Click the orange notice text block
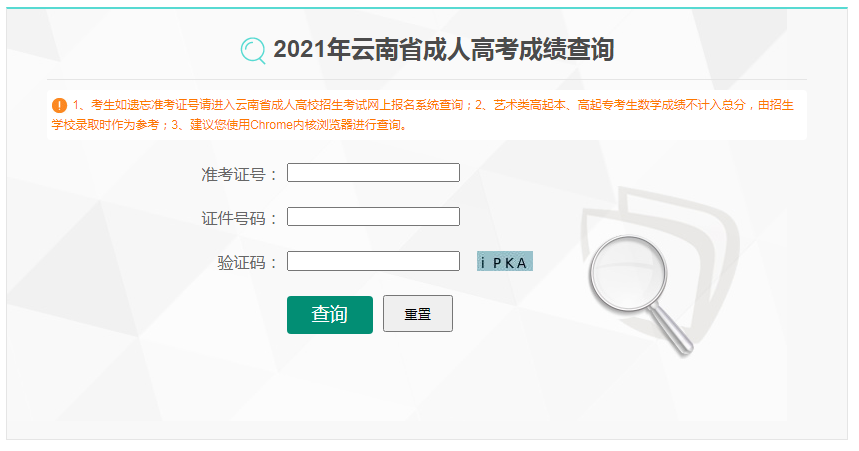Image resolution: width=859 pixels, height=451 pixels. [422, 115]
